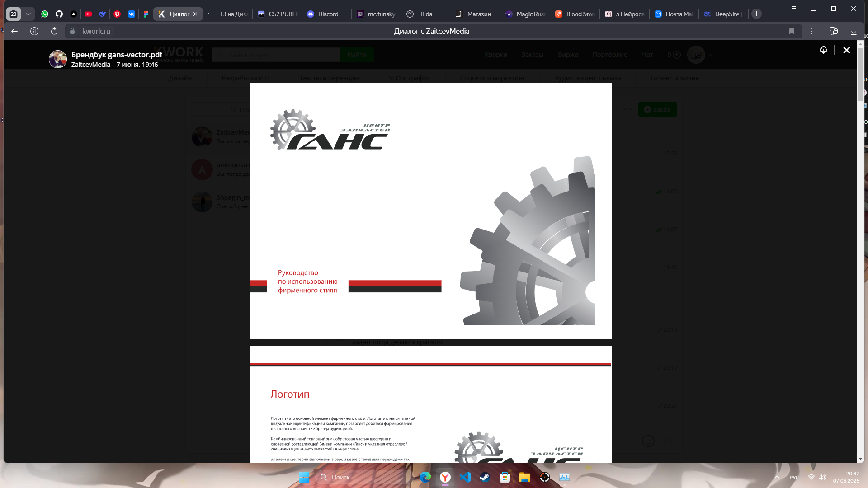The width and height of the screenshot is (868, 488).
Task: Open browser extensions panel icon
Action: point(834,31)
